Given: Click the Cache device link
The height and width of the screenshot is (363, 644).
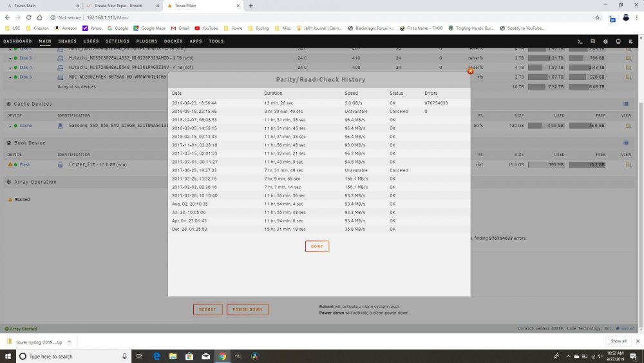Looking at the screenshot, I should [26, 126].
